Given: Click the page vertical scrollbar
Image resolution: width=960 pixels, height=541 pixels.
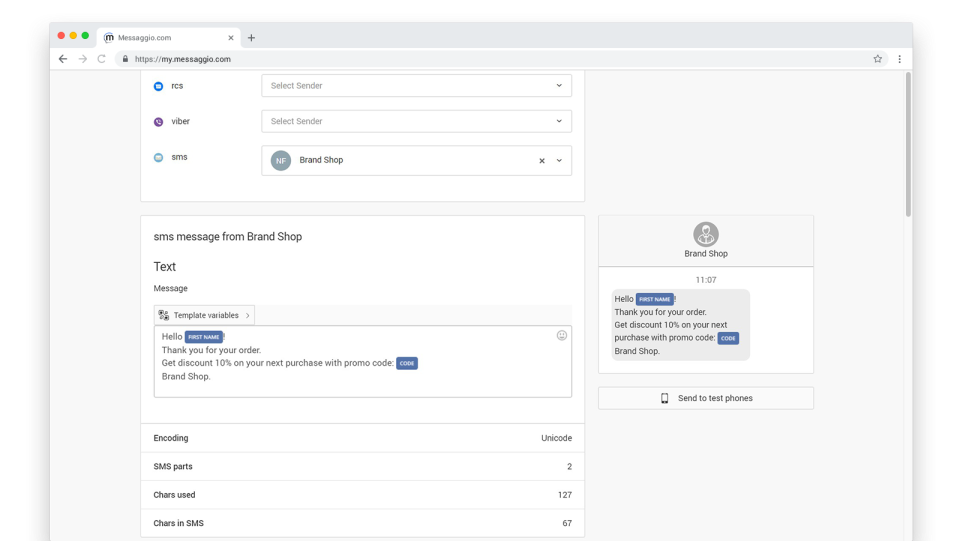Looking at the screenshot, I should click(x=908, y=144).
